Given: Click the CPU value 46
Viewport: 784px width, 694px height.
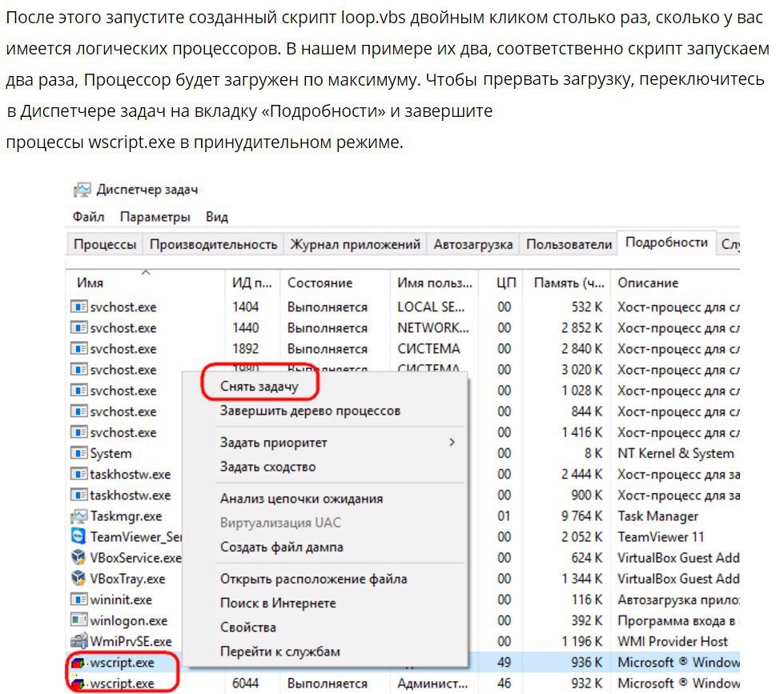Looking at the screenshot, I should (504, 684).
